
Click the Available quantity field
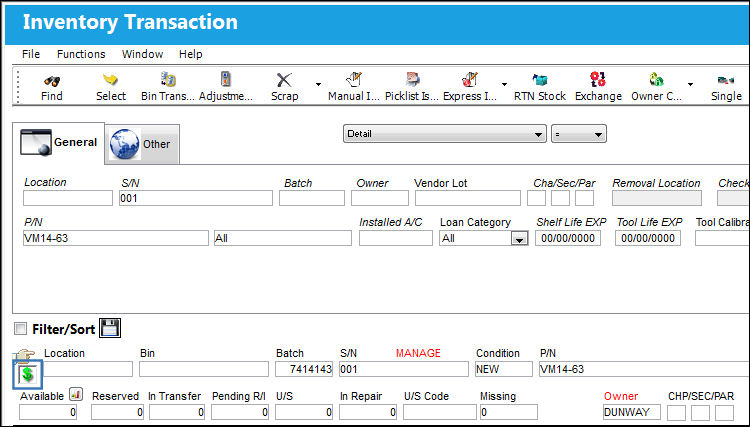coord(48,412)
